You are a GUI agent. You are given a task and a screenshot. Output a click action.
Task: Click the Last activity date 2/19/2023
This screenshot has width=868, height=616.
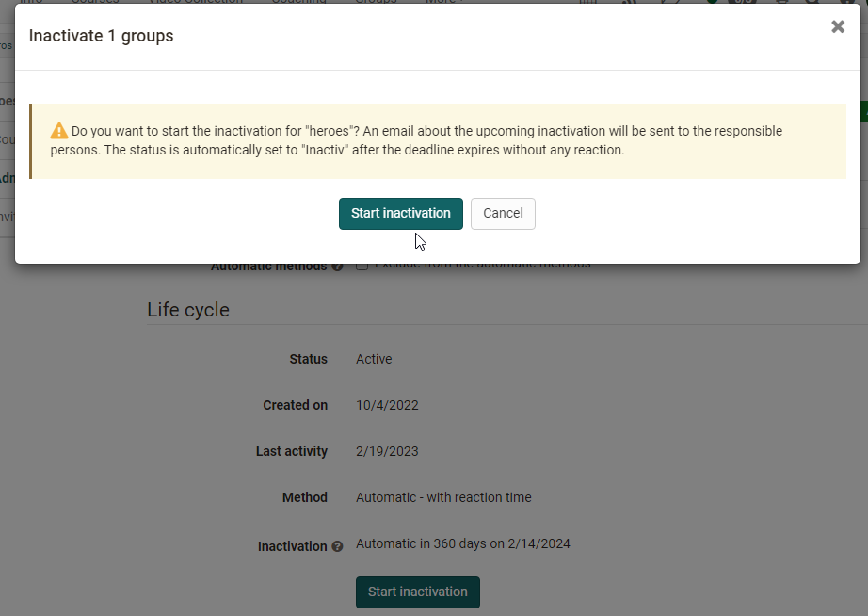(x=387, y=451)
